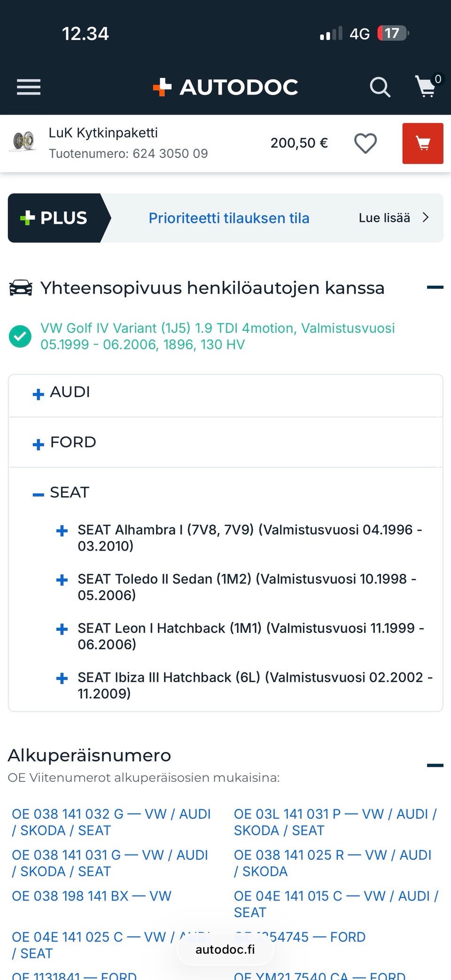
Task: Open the shopping cart in header
Action: click(427, 86)
